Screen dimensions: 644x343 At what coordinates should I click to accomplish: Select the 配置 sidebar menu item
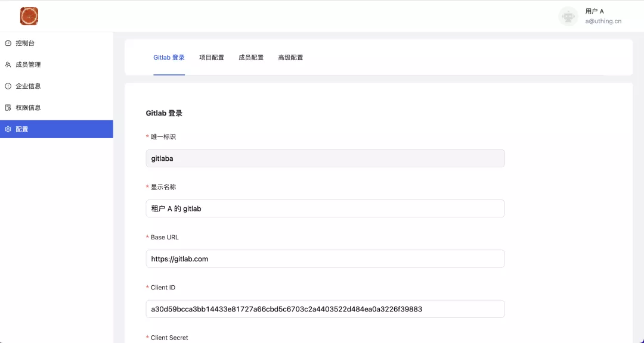tap(57, 129)
